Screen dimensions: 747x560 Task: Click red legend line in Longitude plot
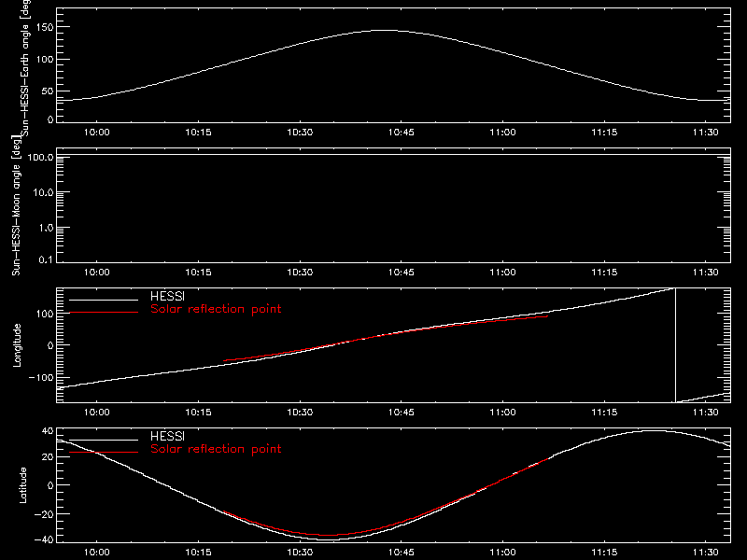point(104,313)
